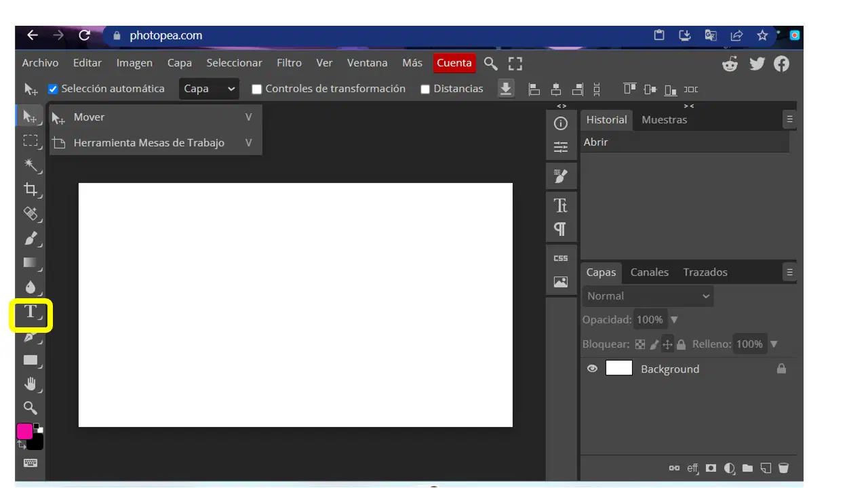The width and height of the screenshot is (868, 488).
Task: Hide the Background layer with eye icon
Action: coord(593,369)
